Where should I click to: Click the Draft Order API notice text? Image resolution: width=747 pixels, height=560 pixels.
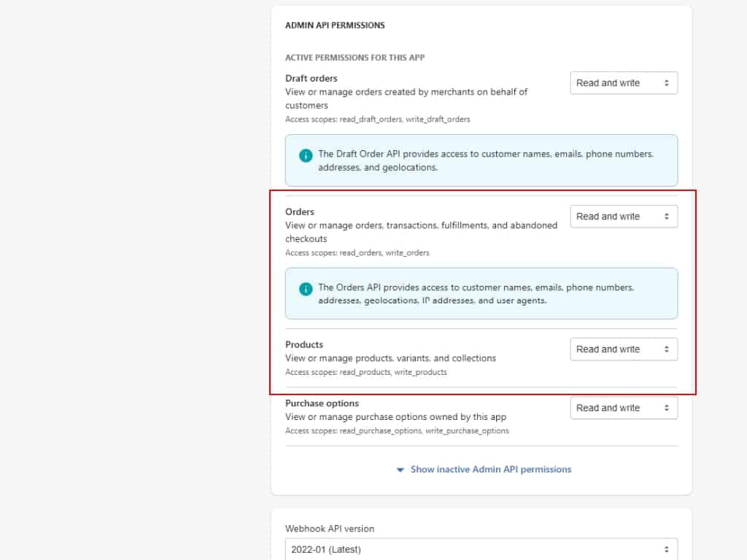coord(485,161)
